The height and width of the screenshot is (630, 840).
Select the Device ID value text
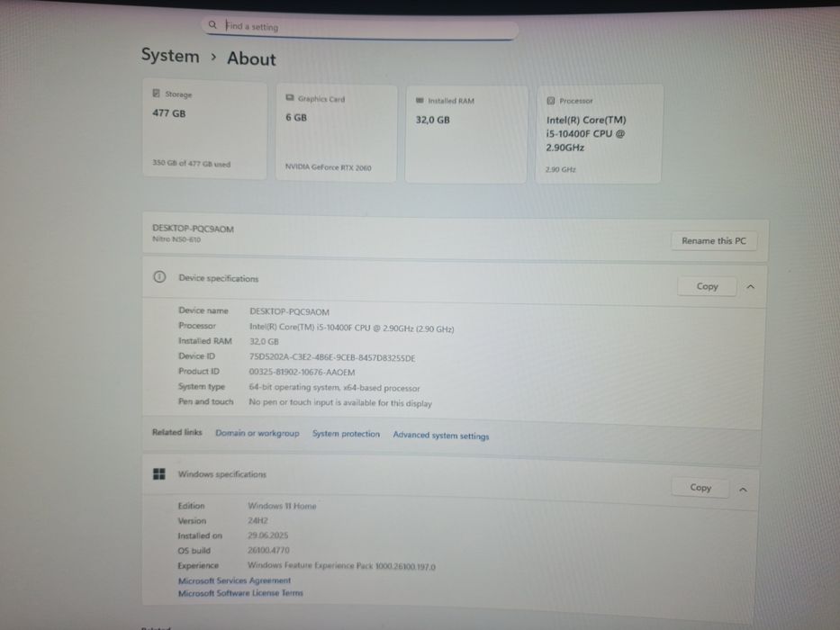(332, 357)
